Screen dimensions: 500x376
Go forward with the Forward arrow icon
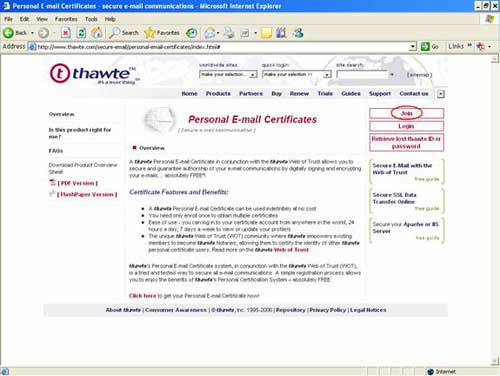coord(44,33)
